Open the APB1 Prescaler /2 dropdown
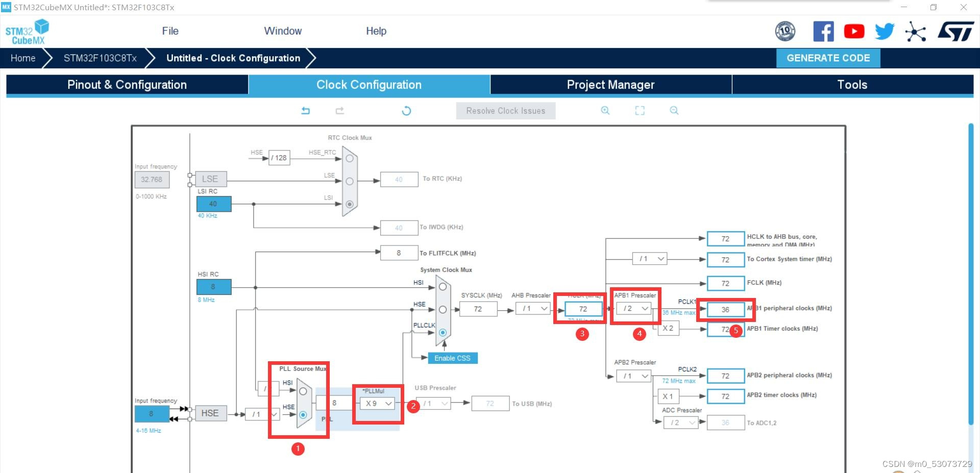Viewport: 980px width, 473px height. tap(633, 309)
